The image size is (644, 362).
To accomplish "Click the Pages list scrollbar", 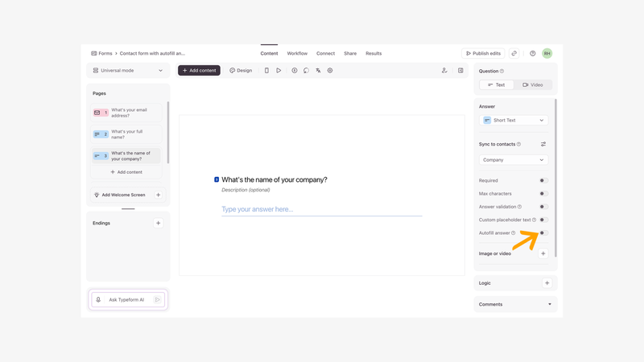I will click(168, 133).
